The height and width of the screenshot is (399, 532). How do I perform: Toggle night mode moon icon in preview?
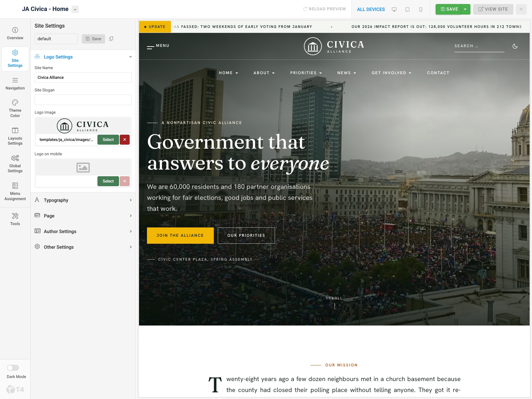515,46
